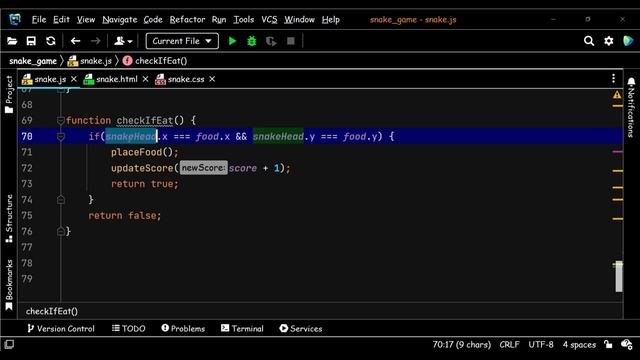
Task: Toggle the file read-only lock icon
Action: 608,344
